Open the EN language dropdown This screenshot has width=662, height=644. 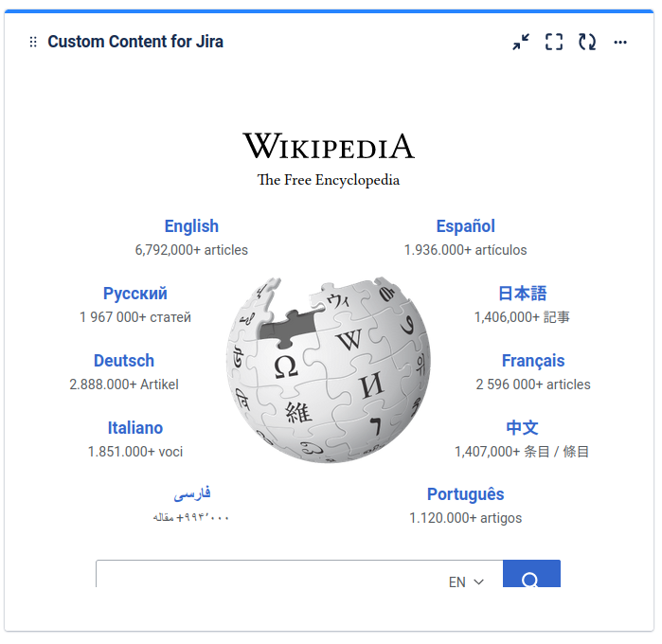pos(466,581)
